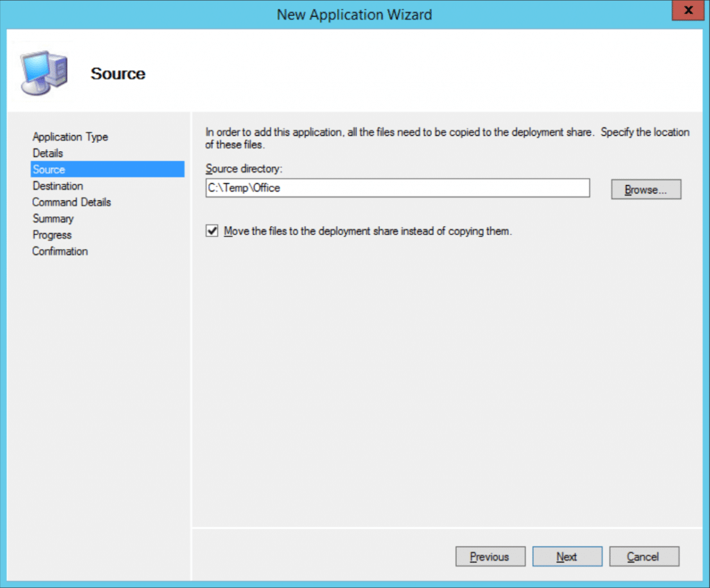The width and height of the screenshot is (710, 588).
Task: Toggle the deployment share move option
Action: 212,231
